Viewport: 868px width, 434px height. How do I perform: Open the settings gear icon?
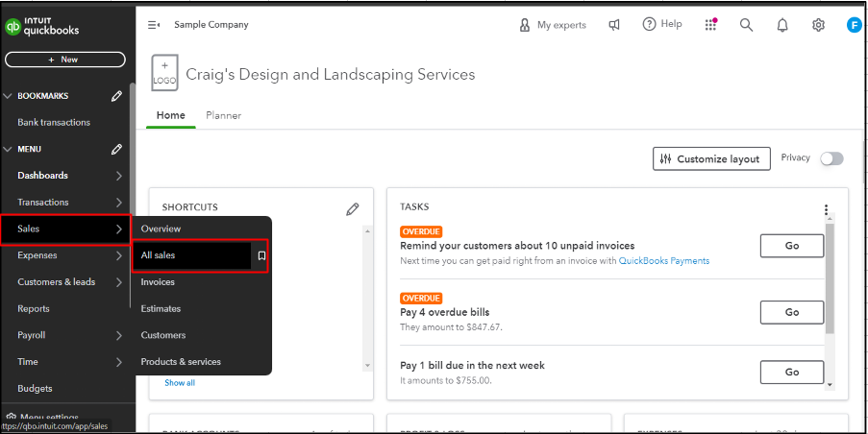pos(818,25)
